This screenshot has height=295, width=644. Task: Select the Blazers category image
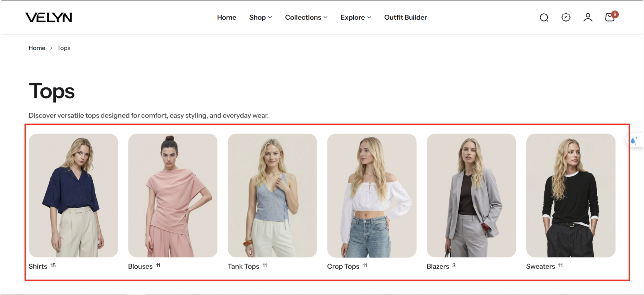(471, 195)
